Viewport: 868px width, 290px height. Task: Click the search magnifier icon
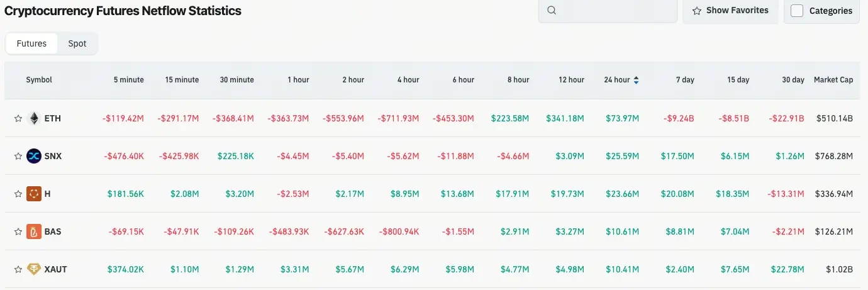(552, 10)
